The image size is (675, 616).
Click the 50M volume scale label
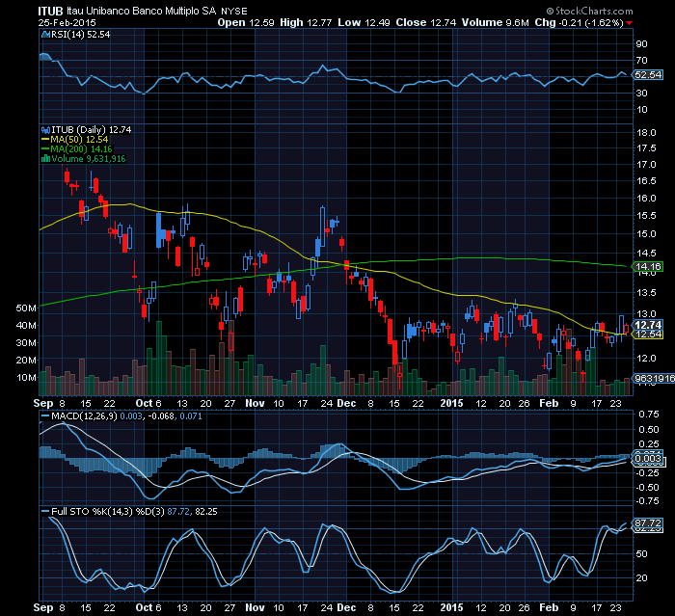click(26, 308)
